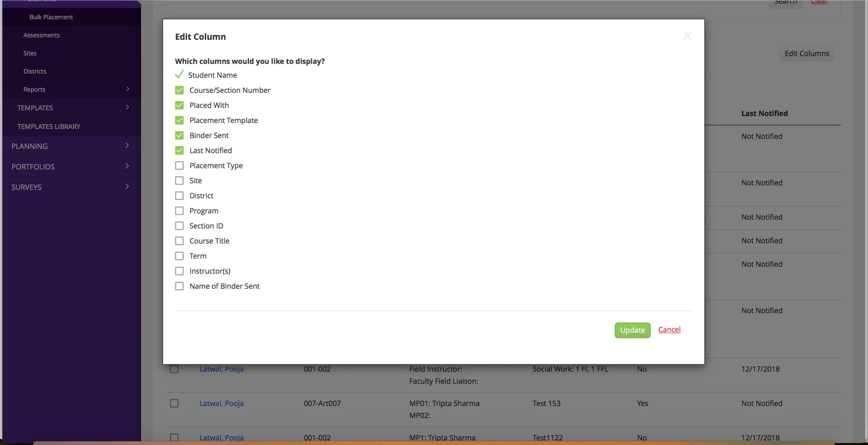Expand the TEMPLATES section arrow
The image size is (868, 445).
pyautogui.click(x=127, y=107)
